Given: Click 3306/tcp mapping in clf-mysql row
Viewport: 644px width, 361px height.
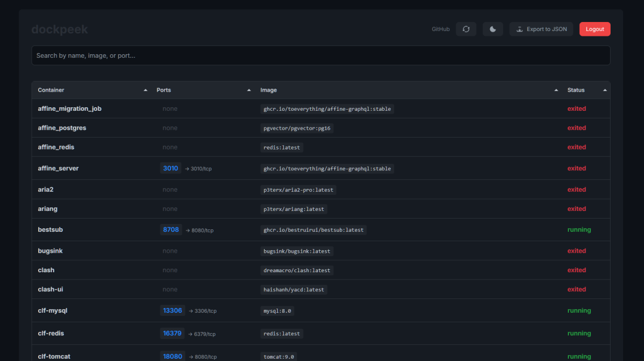Looking at the screenshot, I should click(203, 311).
